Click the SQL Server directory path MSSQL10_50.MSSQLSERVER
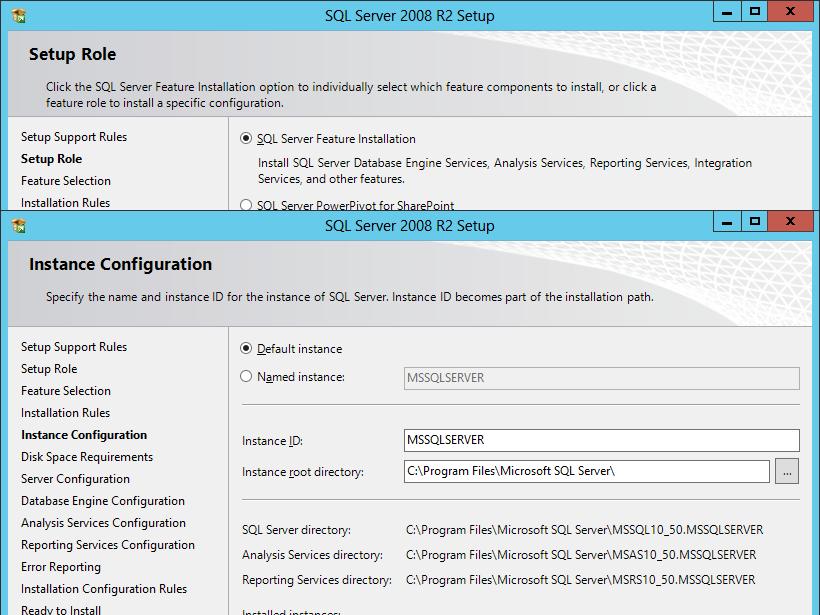Viewport: 820px width, 615px height. (584, 530)
